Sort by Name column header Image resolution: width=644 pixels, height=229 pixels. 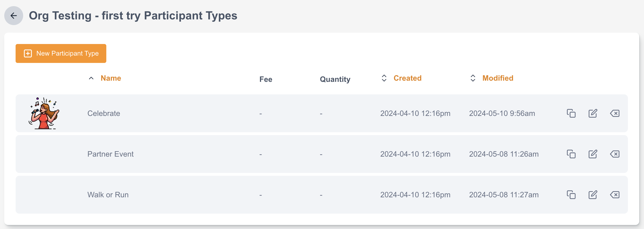point(111,78)
